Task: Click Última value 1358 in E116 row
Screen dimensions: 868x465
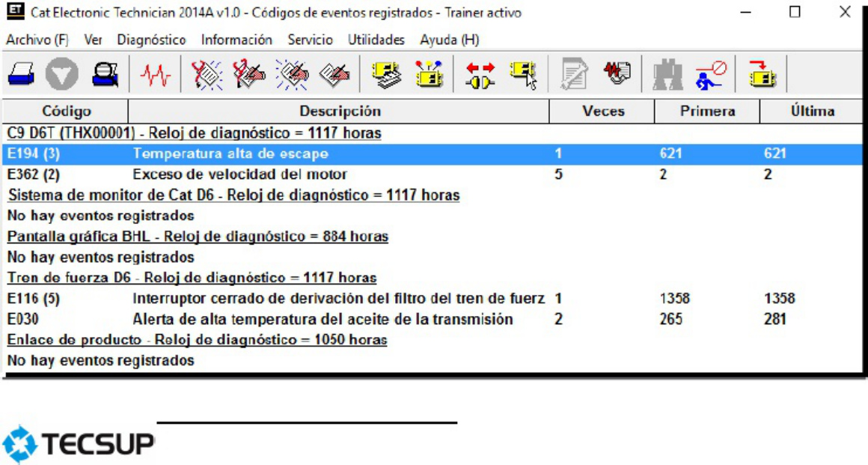Action: pyautogui.click(x=779, y=299)
